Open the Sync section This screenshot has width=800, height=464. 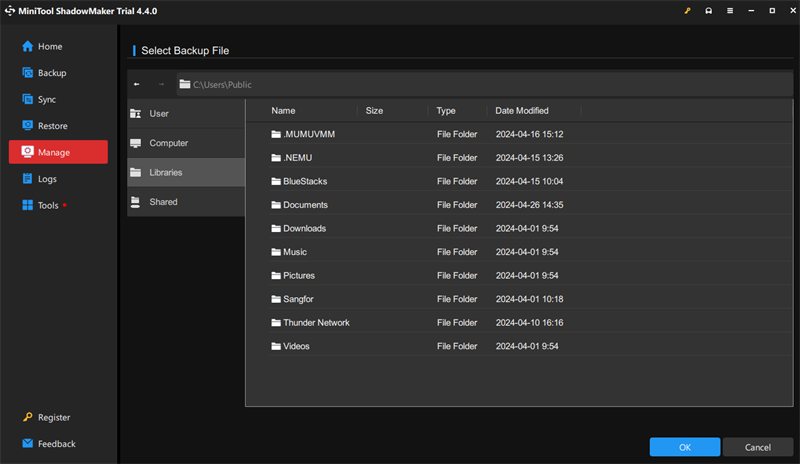coord(39,100)
